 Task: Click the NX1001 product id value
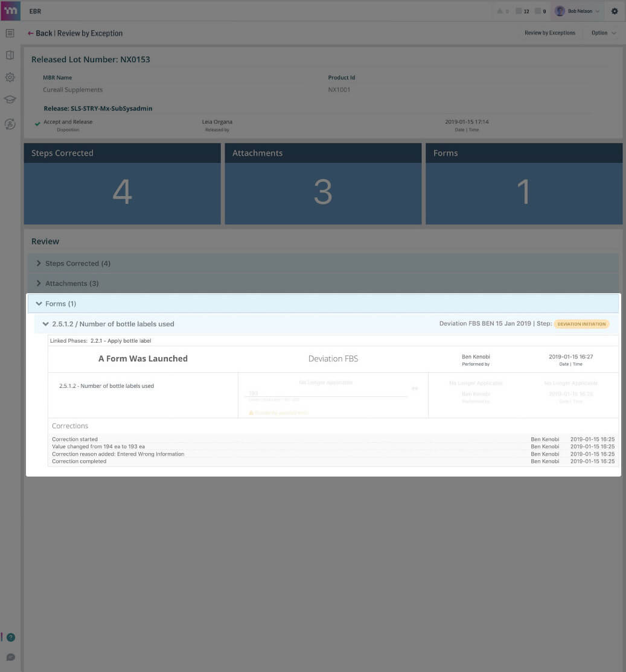[x=339, y=89]
